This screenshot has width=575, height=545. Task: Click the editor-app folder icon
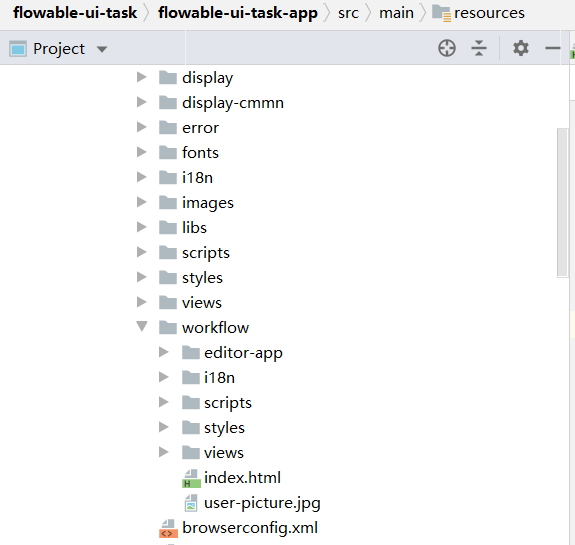coord(191,352)
